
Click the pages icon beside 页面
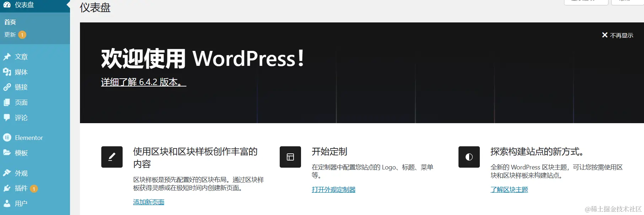click(7, 103)
